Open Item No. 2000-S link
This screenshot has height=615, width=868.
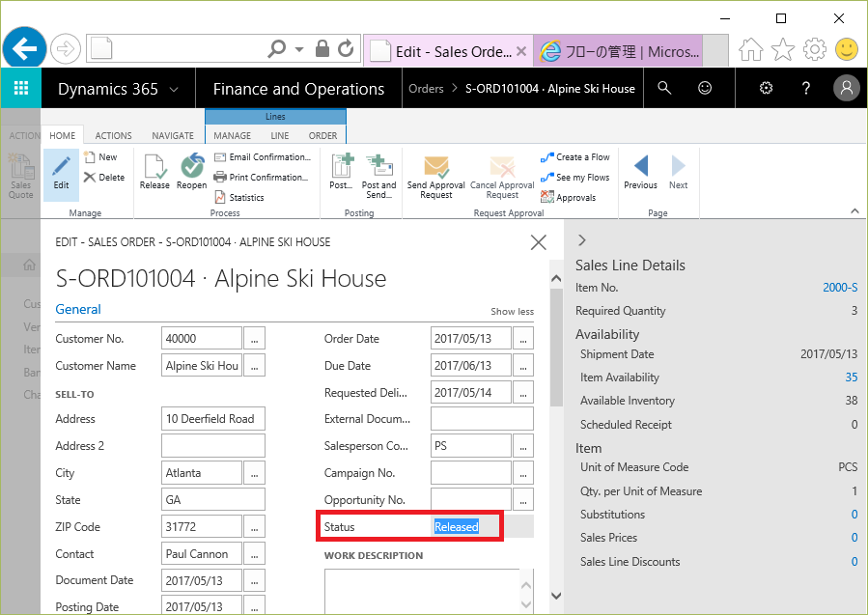(840, 288)
